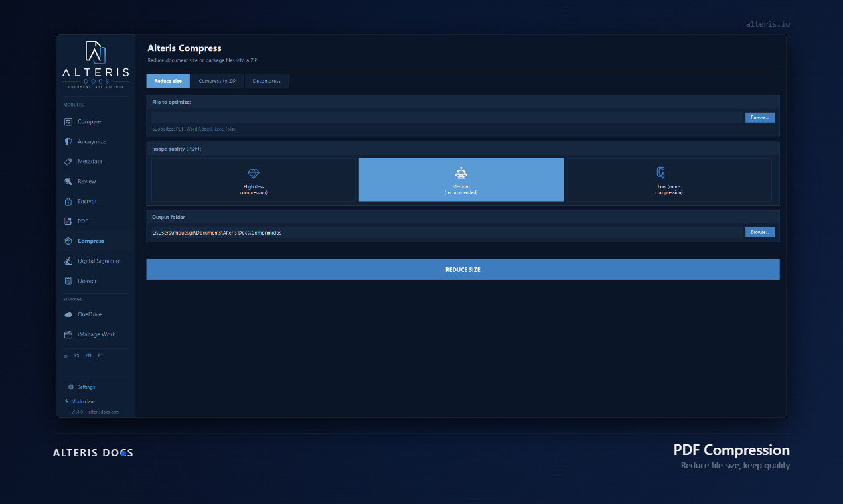Image resolution: width=843 pixels, height=504 pixels.
Task: Set language to PT
Action: click(x=100, y=356)
